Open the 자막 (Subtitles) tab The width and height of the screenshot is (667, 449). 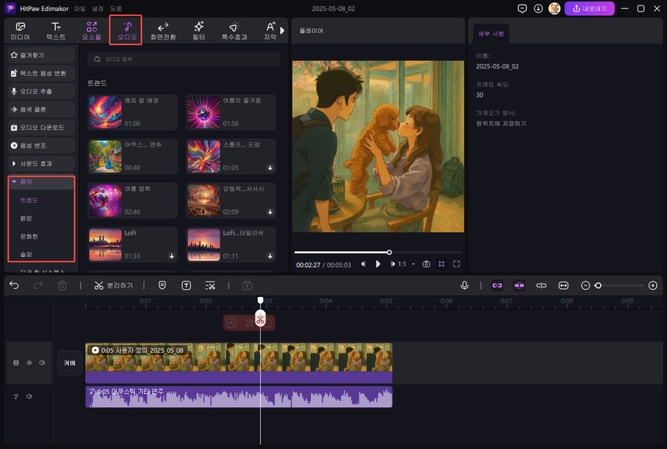[x=270, y=31]
